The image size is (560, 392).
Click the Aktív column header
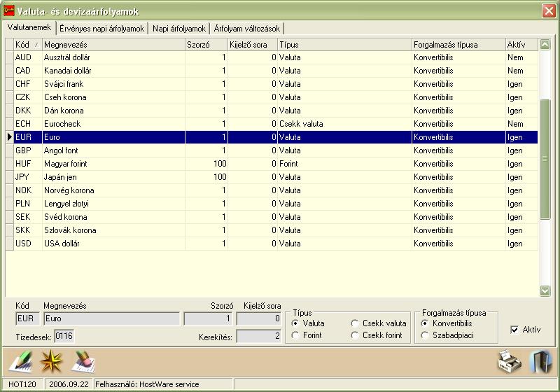pyautogui.click(x=521, y=45)
